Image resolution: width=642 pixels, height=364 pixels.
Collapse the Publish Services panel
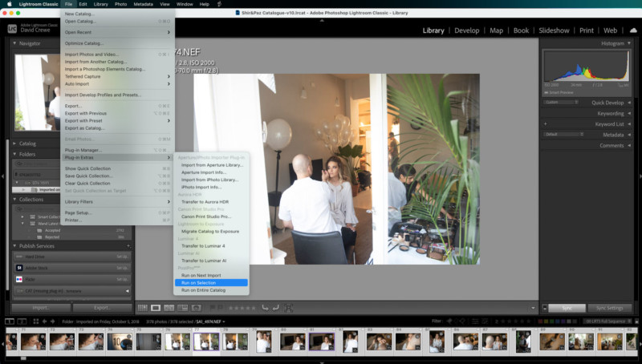tap(14, 246)
